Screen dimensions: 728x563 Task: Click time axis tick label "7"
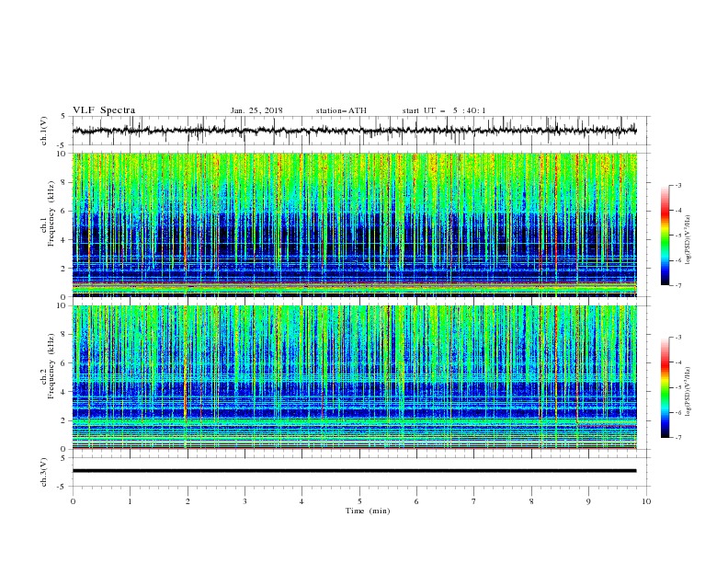pos(474,501)
